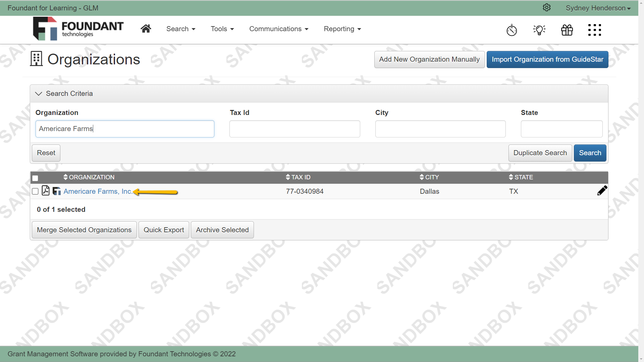
Task: Edit Americare Farms using the pencil icon
Action: click(602, 191)
